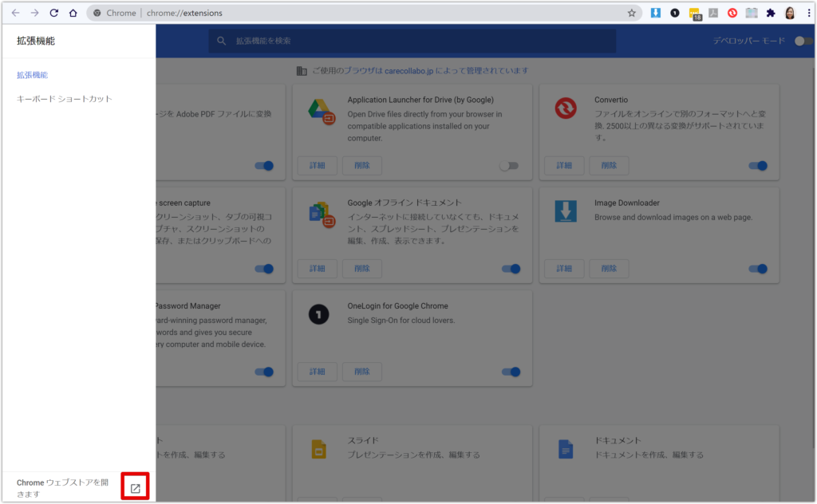Open Chrome three-dot menu
Viewport: 817px width, 504px height.
point(809,13)
